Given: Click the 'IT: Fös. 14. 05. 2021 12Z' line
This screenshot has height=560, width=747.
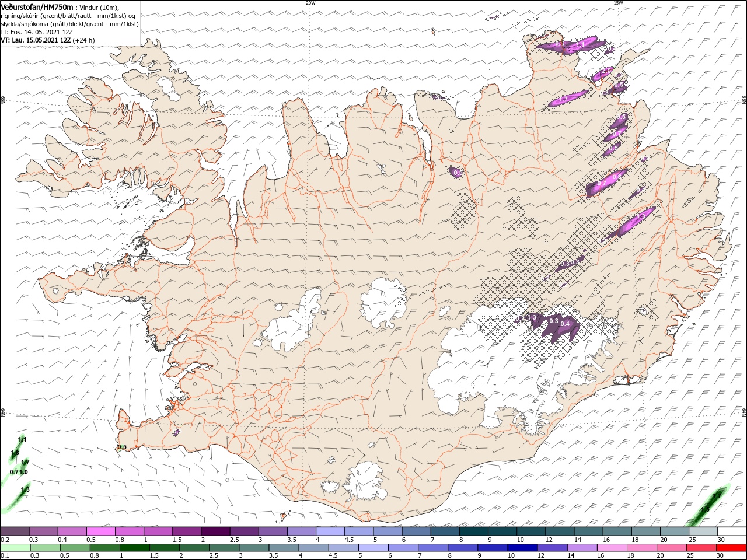Looking at the screenshot, I should pos(36,32).
